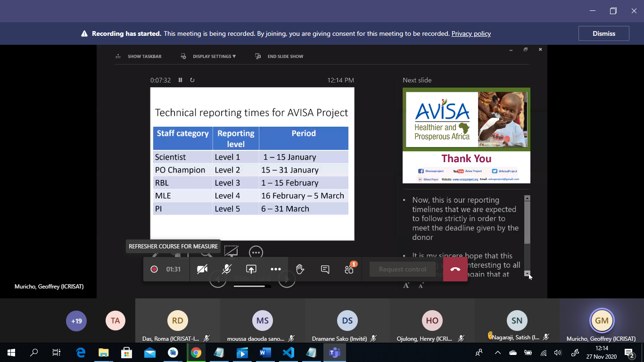Switch to Microsoft Teams taskbar icon
Image resolution: width=644 pixels, height=362 pixels.
334,352
